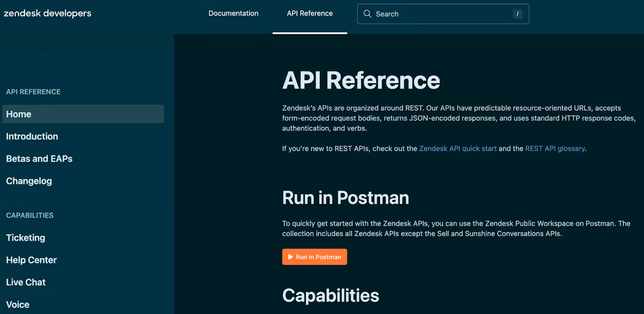Click the play icon in Run in Postman button
Viewport: 644px width, 314px height.
[290, 257]
